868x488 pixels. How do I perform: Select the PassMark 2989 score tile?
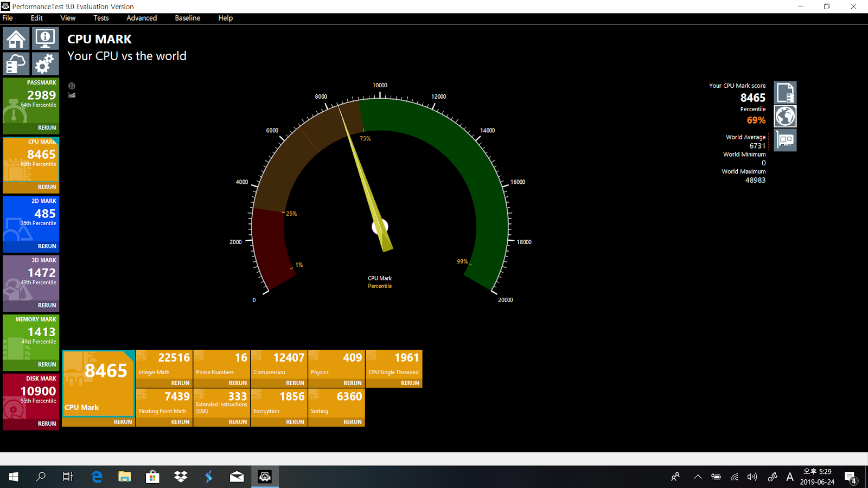coord(31,100)
